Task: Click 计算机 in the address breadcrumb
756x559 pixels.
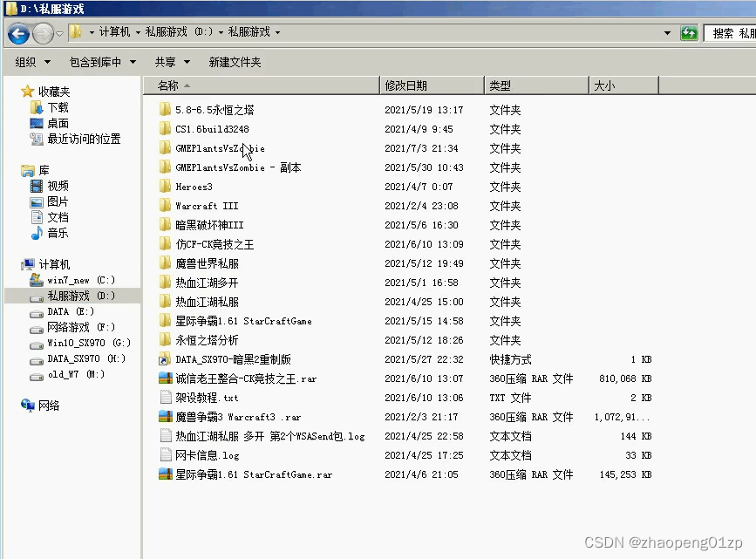Action: point(115,32)
